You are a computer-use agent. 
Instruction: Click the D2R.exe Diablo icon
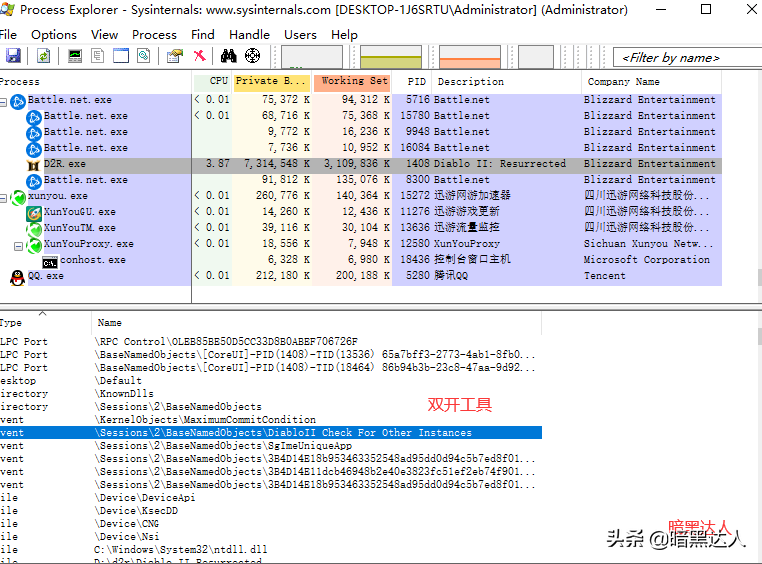(x=33, y=166)
